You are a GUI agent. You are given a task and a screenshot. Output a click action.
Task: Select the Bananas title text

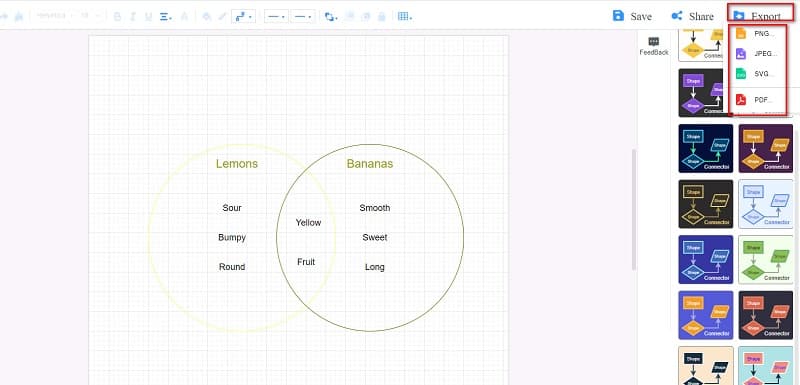point(370,164)
